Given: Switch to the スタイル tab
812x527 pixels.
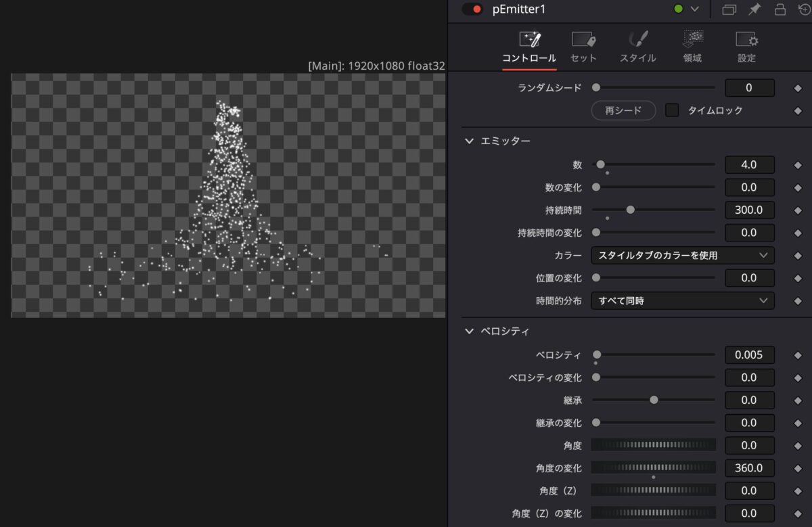Looking at the screenshot, I should (637, 47).
